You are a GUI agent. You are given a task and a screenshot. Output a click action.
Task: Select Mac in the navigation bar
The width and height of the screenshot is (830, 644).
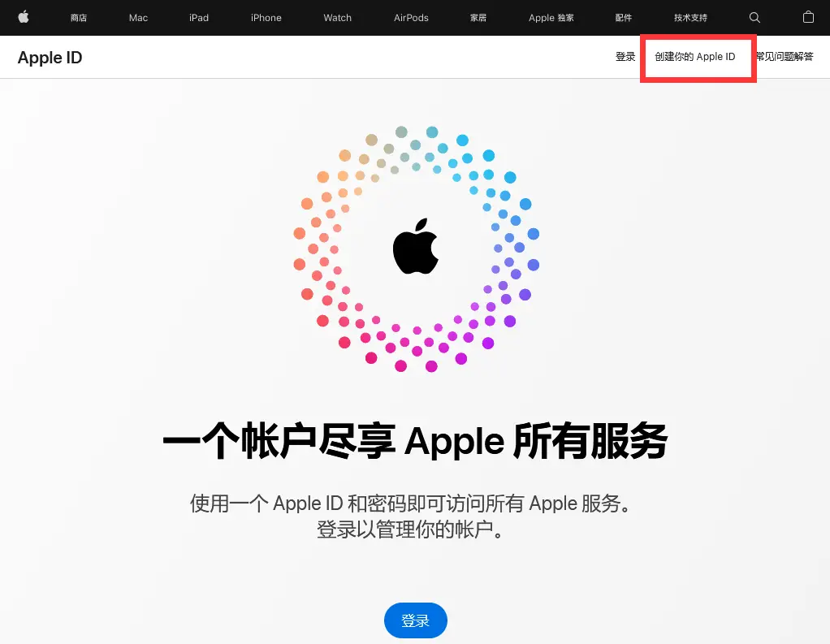click(x=138, y=18)
